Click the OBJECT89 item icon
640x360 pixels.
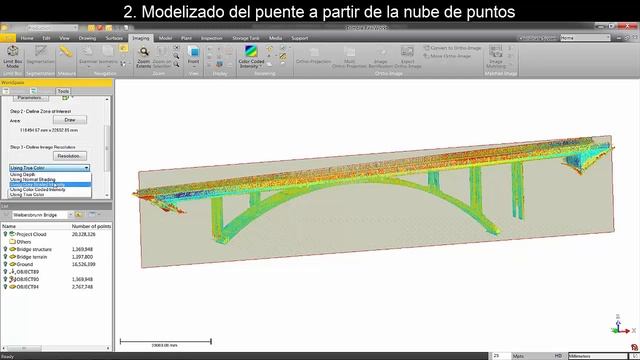click(x=12, y=271)
